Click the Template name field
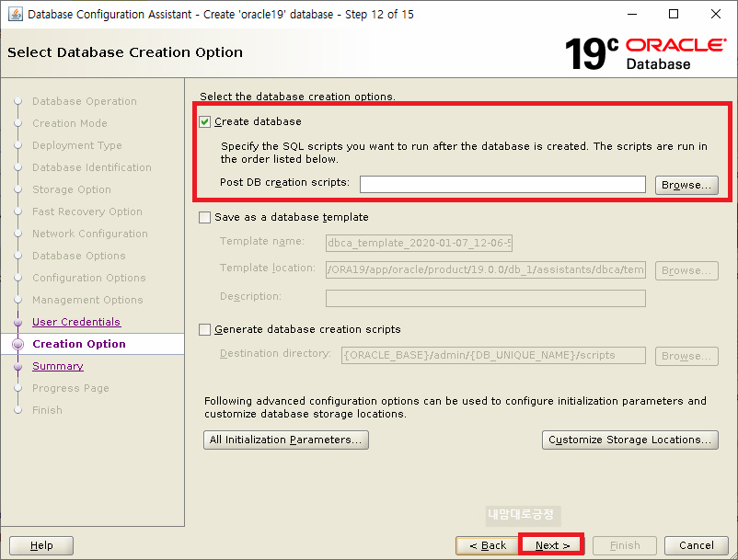This screenshot has width=738, height=560. [x=419, y=243]
